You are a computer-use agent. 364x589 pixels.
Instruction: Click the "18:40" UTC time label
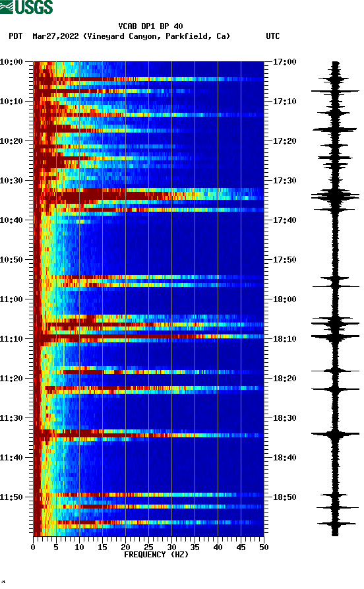coord(285,457)
